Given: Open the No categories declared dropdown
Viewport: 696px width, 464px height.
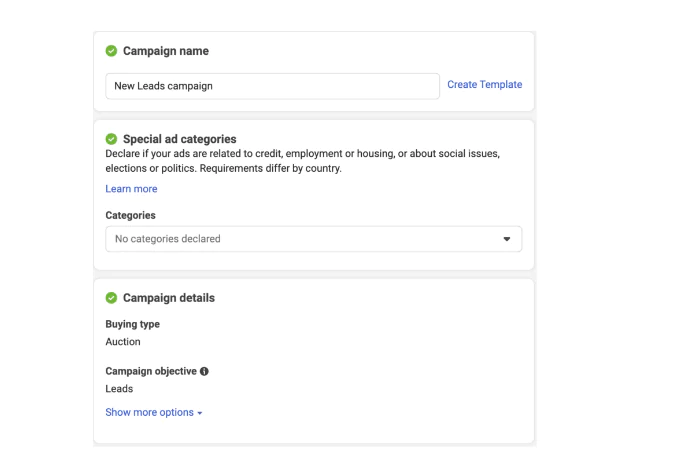Looking at the screenshot, I should pos(313,239).
